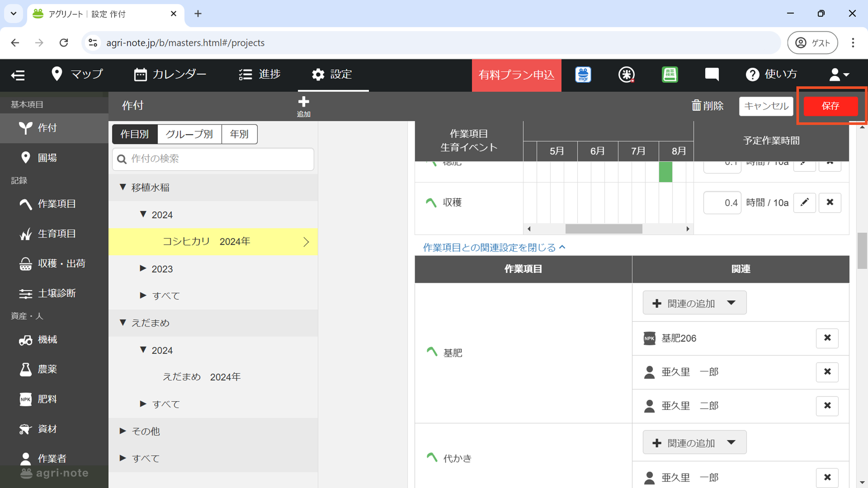Switch to the 年別 tab
Image resolution: width=868 pixels, height=488 pixels.
[x=239, y=134]
